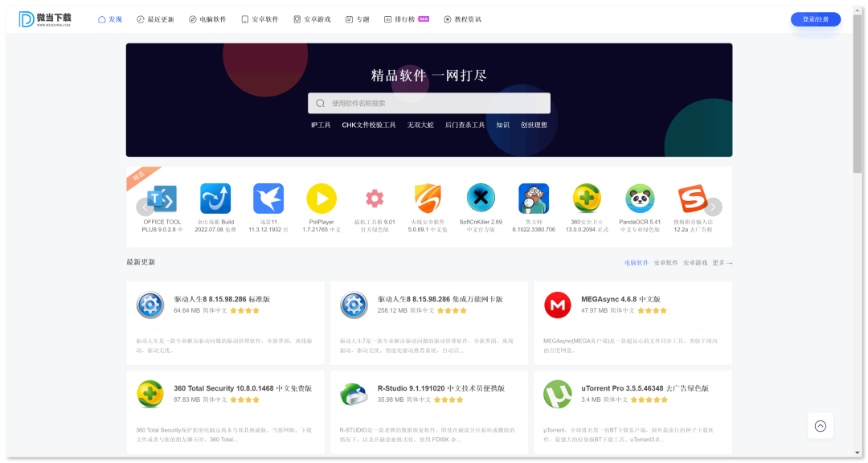The image size is (868, 463).
Task: Open the 金山毒霸 Build icon
Action: pos(215,199)
